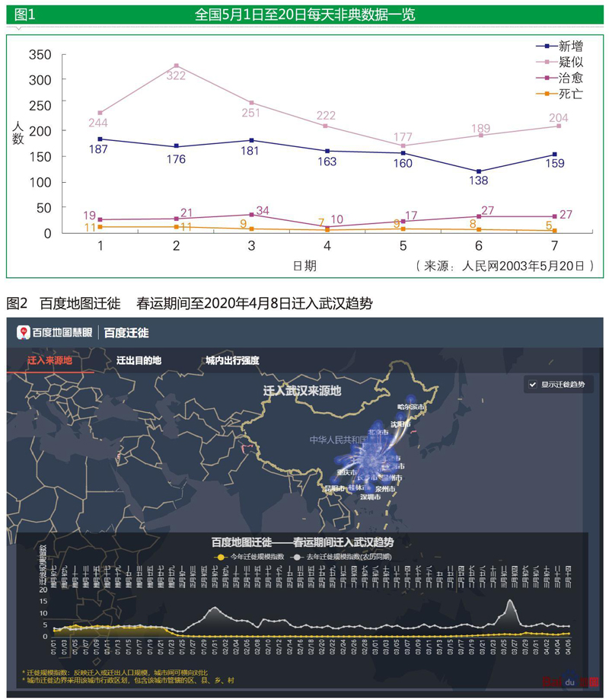Click the 34 cured data label

point(263,211)
